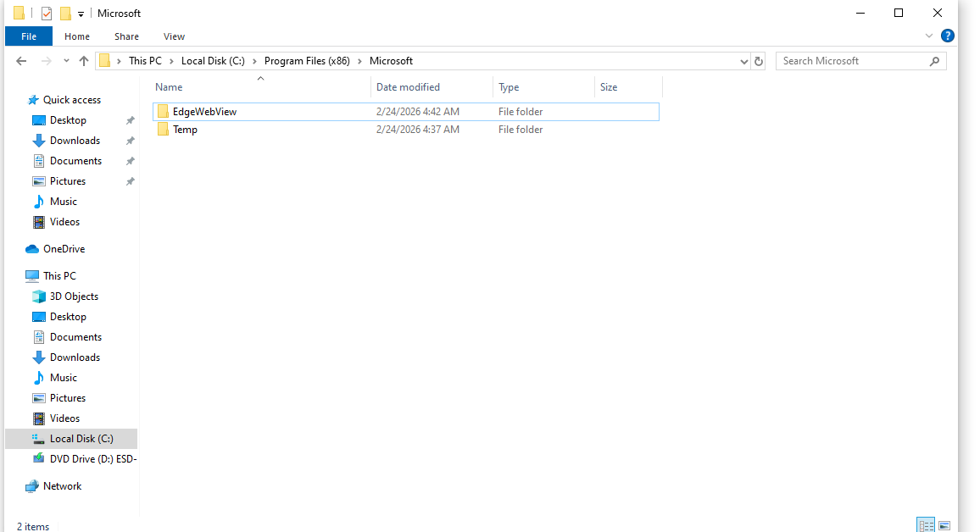Open the Customize Quick Access Toolbar dropdown
Image resolution: width=980 pixels, height=532 pixels.
pos(81,14)
